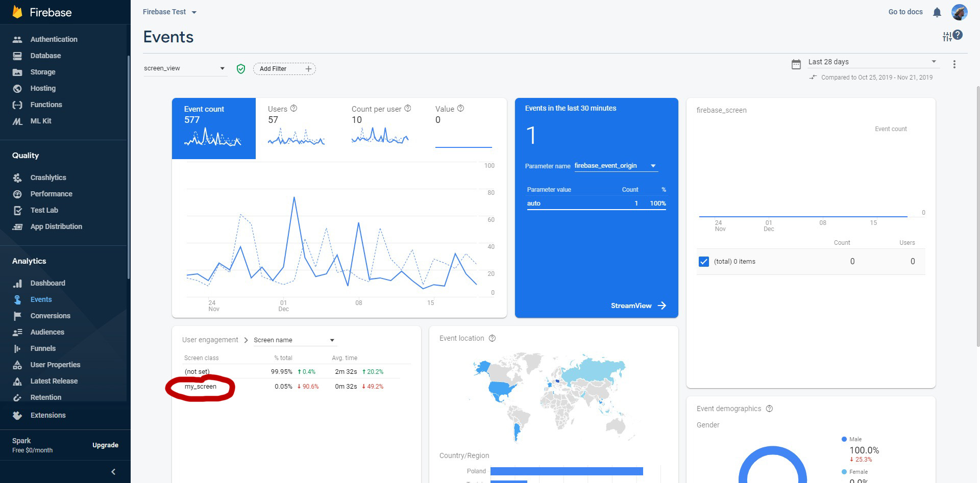Open the App Distribution icon
Screen dimensions: 980x483
tap(17, 226)
